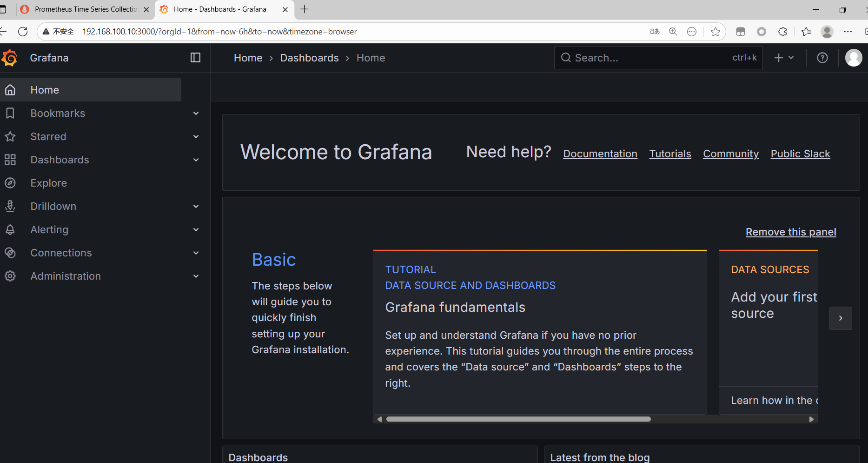Click the browser translate icon
The image size is (868, 463).
pyautogui.click(x=655, y=32)
